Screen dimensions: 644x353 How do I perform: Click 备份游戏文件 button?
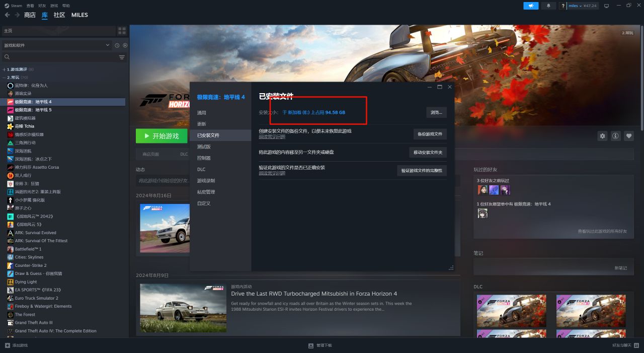click(x=430, y=134)
